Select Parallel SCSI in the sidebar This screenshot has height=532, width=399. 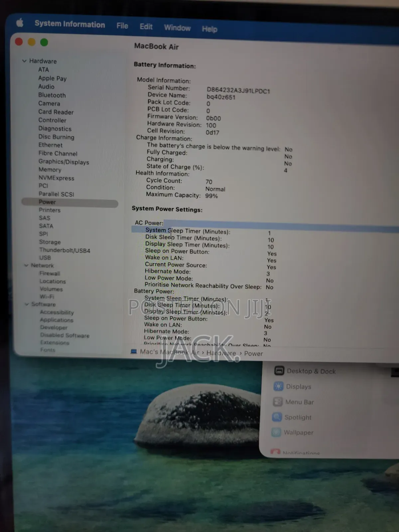(57, 194)
